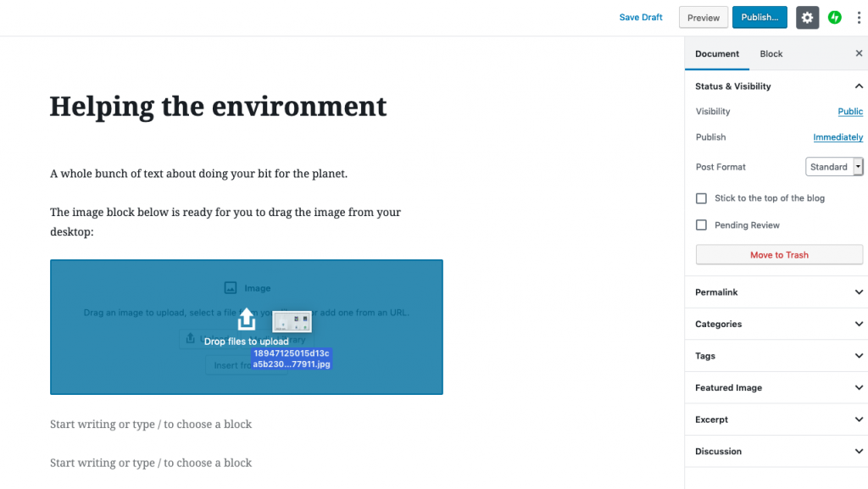Viewport: 868px width, 489px height.
Task: Click the green Jetpack icon
Action: click(835, 18)
